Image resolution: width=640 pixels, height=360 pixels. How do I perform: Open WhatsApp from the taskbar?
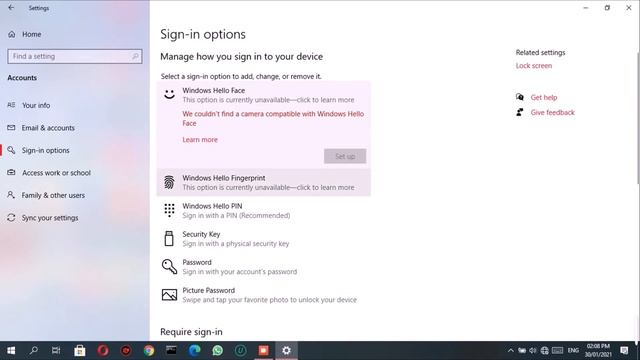[x=218, y=350]
